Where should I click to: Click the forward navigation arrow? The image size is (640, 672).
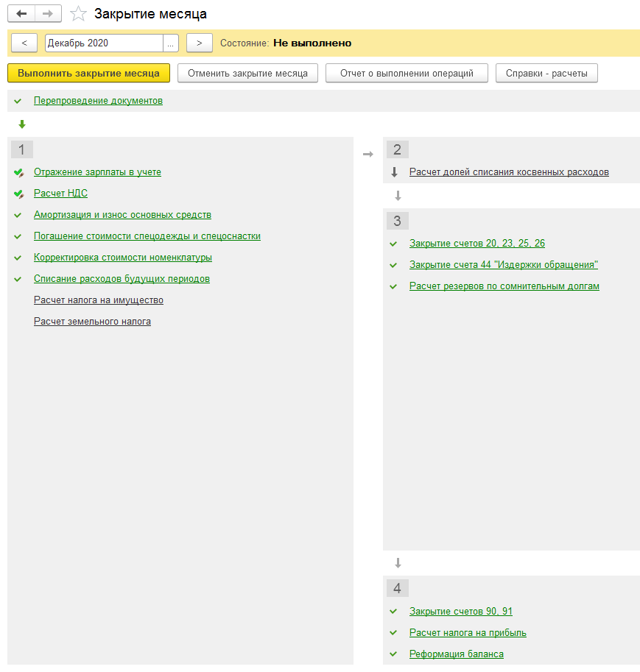pos(48,14)
